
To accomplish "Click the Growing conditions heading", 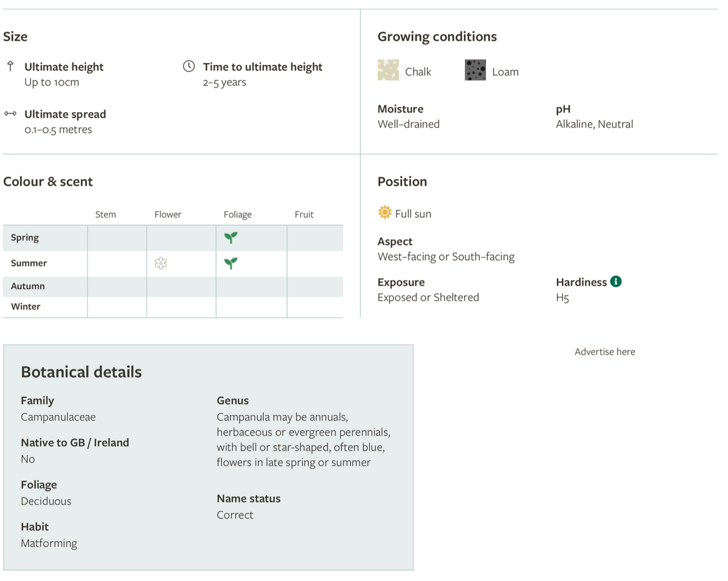I will tap(437, 36).
